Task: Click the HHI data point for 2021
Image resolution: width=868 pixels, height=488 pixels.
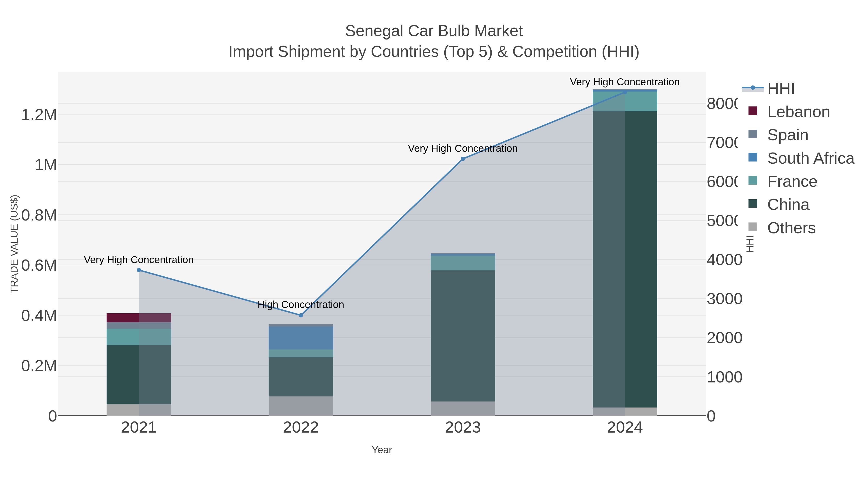Action: (139, 270)
